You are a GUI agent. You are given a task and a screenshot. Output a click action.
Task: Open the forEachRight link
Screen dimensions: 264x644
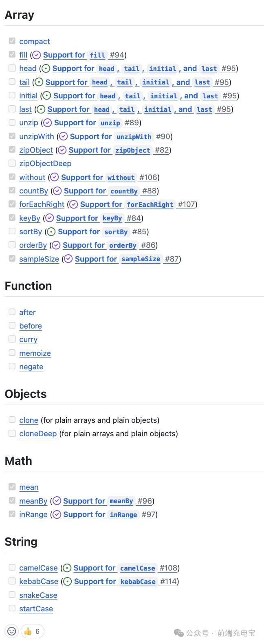coord(42,204)
